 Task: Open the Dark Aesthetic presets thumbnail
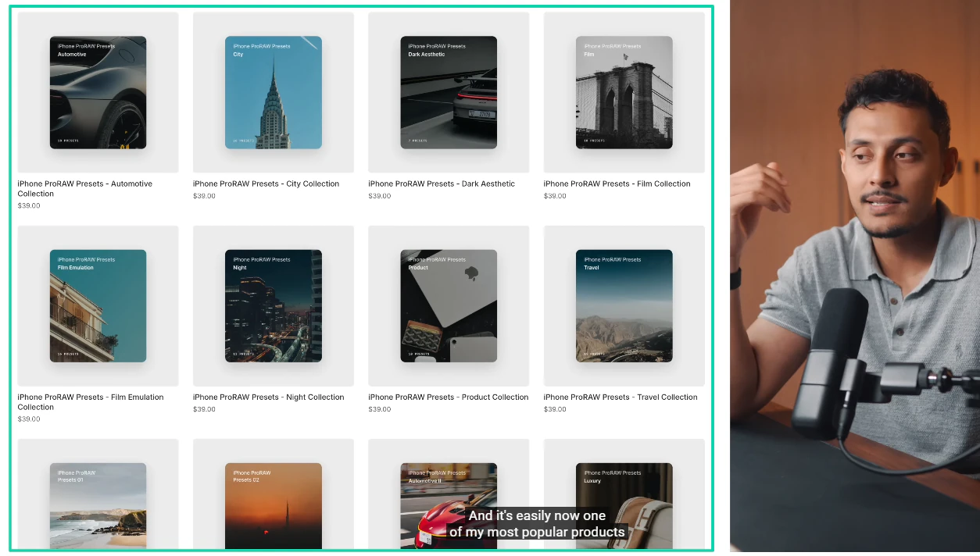pos(449,92)
